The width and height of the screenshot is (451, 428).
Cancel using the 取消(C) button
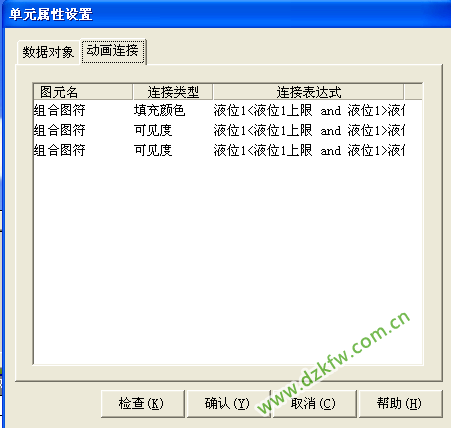pos(314,404)
